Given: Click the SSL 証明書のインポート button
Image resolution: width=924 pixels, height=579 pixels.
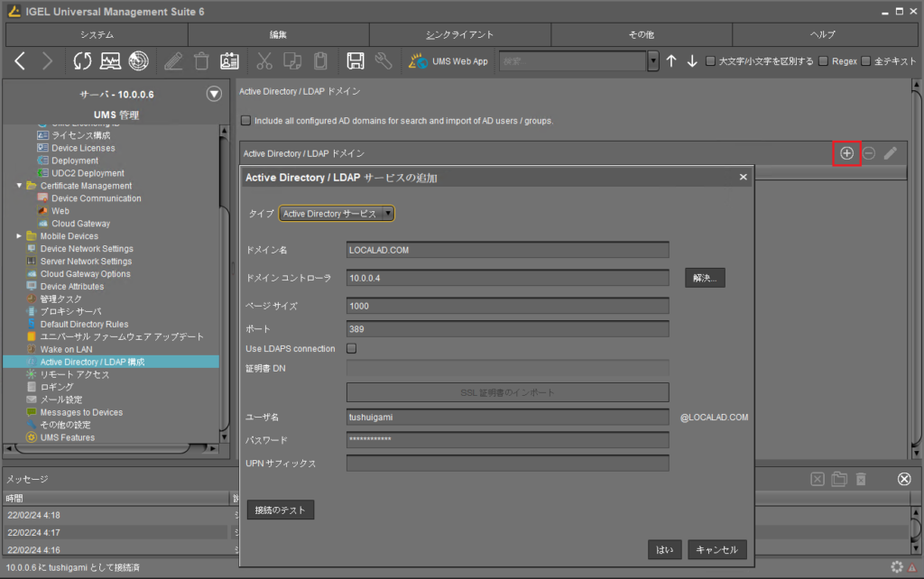Looking at the screenshot, I should click(x=507, y=392).
